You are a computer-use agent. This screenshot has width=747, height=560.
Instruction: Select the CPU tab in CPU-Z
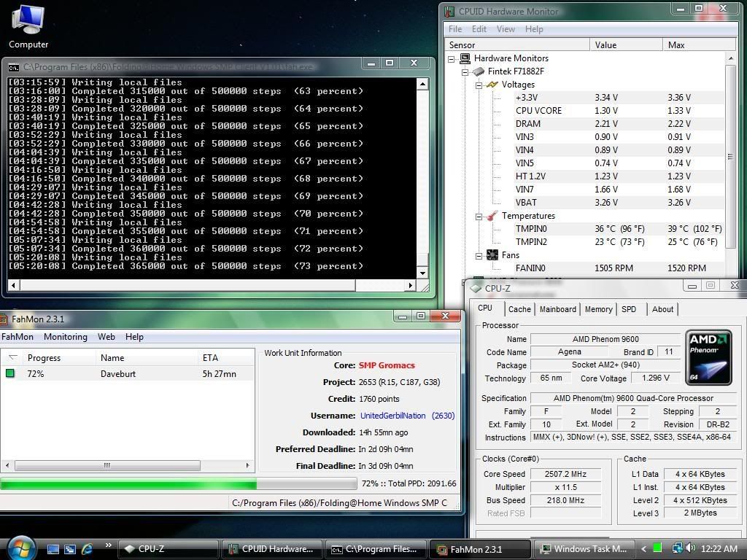[x=485, y=308]
